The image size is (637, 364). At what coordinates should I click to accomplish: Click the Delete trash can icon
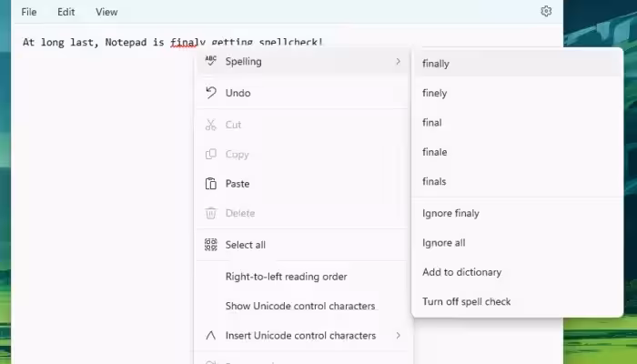(210, 213)
